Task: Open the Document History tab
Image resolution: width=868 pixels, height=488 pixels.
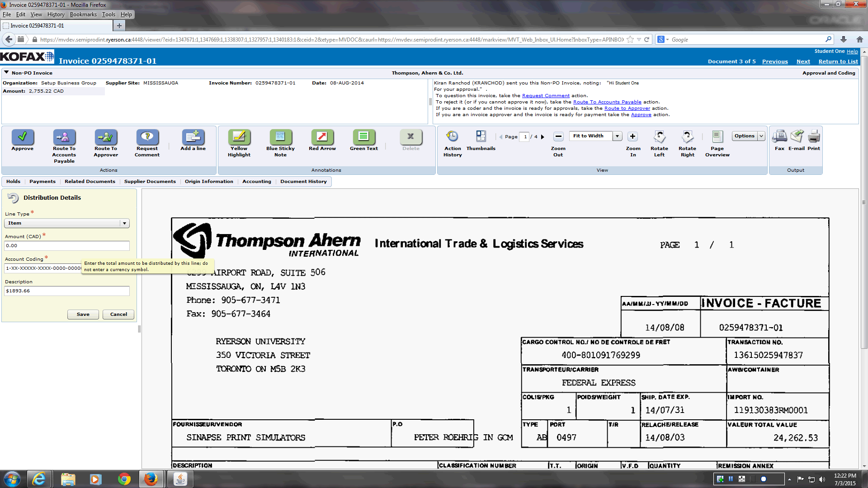Action: (x=303, y=182)
